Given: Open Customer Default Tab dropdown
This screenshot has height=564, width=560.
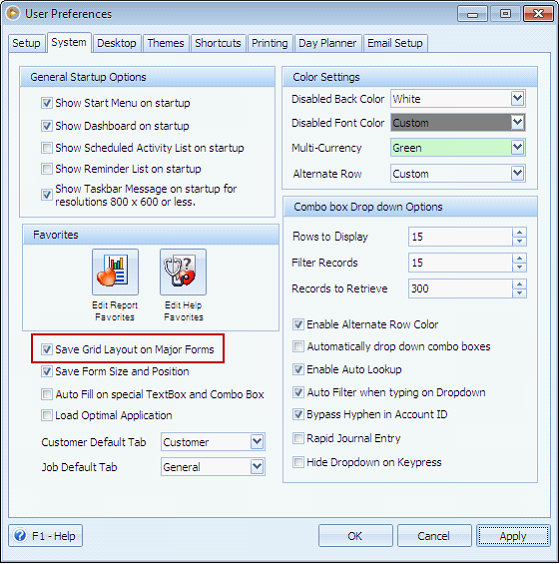Looking at the screenshot, I should pos(257,442).
